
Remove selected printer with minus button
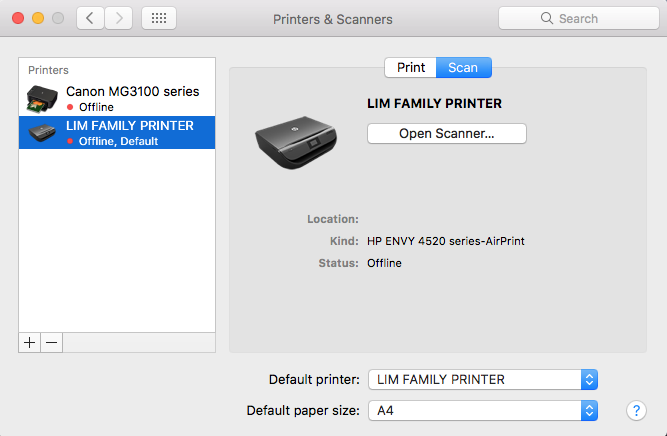(x=52, y=342)
